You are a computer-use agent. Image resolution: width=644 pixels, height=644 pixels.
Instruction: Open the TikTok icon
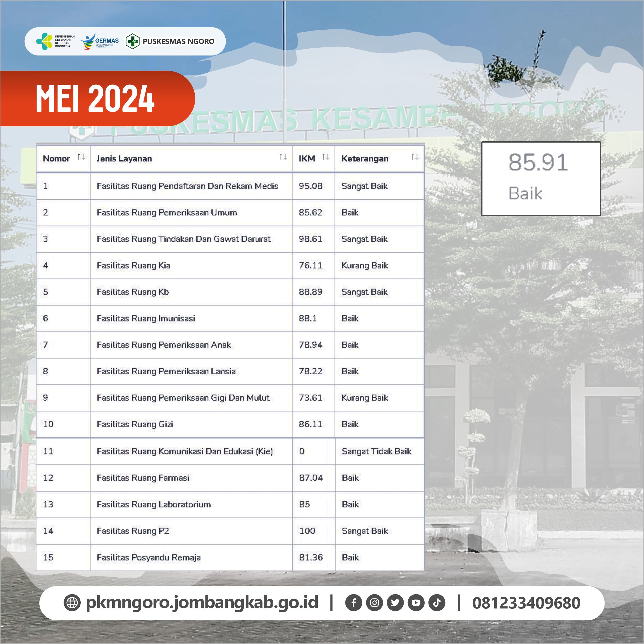(437, 603)
